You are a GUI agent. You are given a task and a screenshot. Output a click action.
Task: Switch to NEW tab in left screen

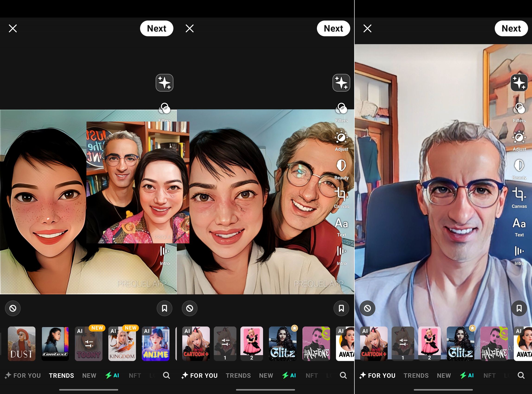pyautogui.click(x=89, y=376)
